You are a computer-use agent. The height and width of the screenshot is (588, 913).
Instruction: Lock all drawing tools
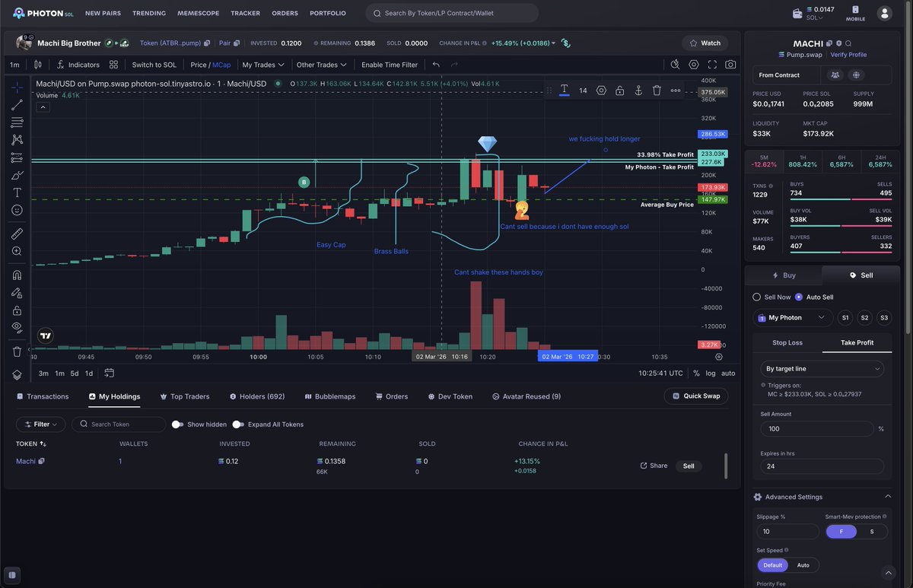tap(17, 310)
